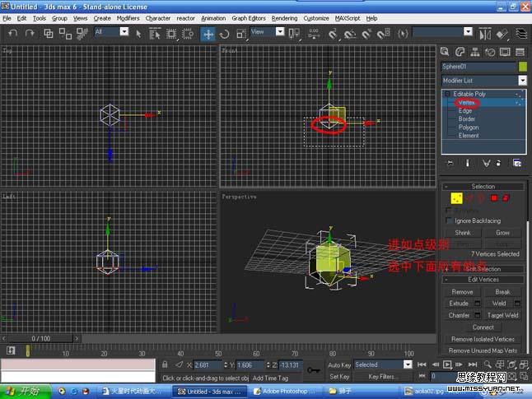Select Polygon sub-object red square icon

pyautogui.click(x=494, y=198)
